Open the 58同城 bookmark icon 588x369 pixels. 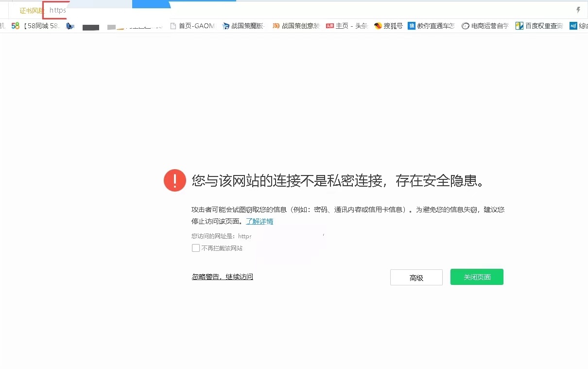[15, 25]
